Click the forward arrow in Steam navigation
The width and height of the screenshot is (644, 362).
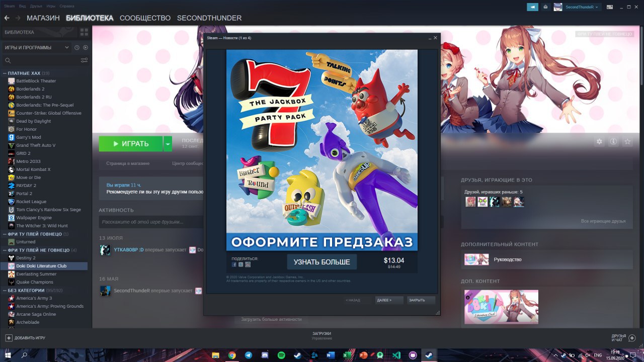18,18
